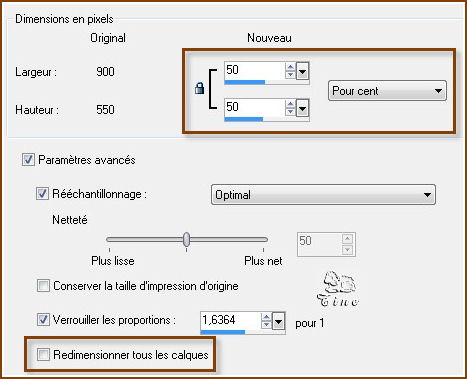Viewport: 467px width, 379px height.
Task: Open the height field slider dropdown arrow
Action: pyautogui.click(x=302, y=108)
